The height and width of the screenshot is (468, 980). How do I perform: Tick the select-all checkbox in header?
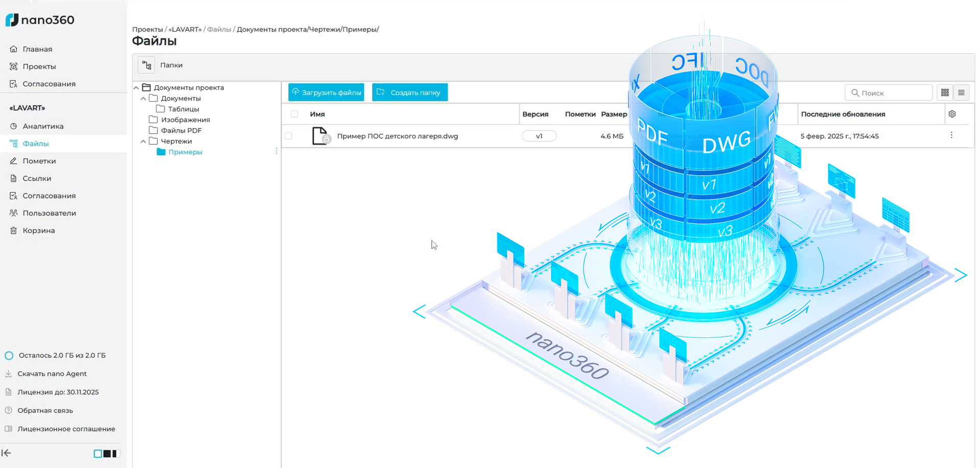click(295, 114)
